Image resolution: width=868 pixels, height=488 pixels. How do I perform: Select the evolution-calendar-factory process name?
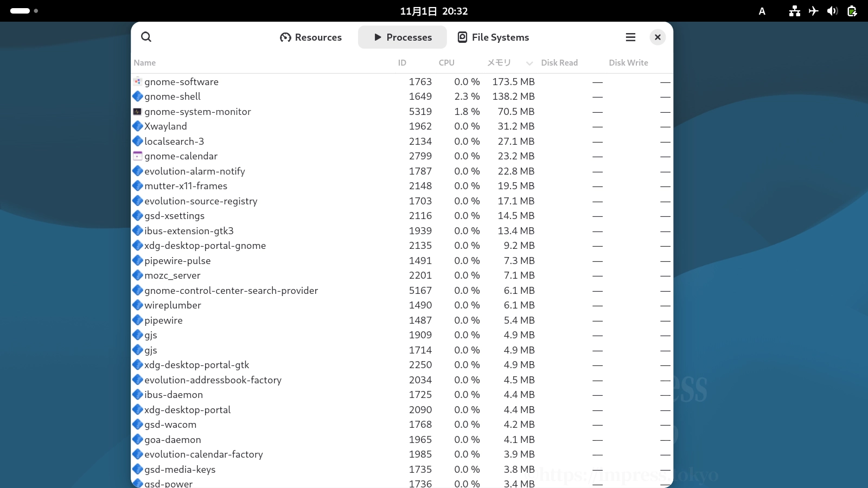point(203,454)
